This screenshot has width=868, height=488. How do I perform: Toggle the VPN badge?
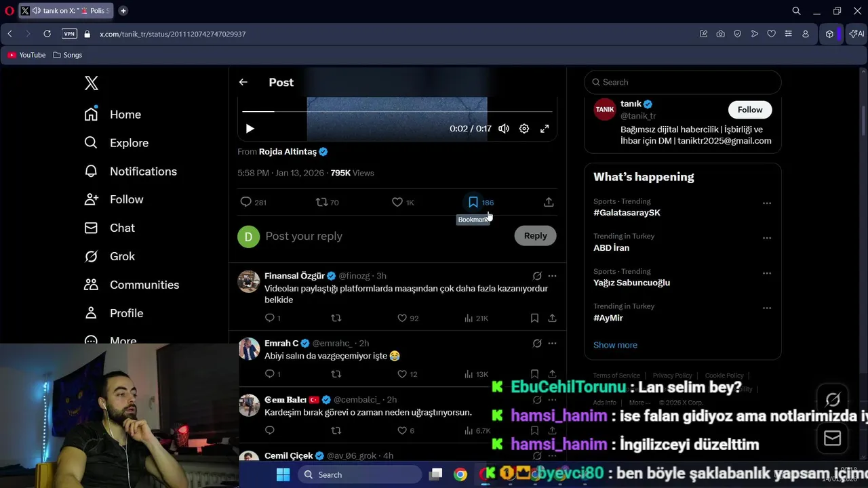pyautogui.click(x=69, y=34)
